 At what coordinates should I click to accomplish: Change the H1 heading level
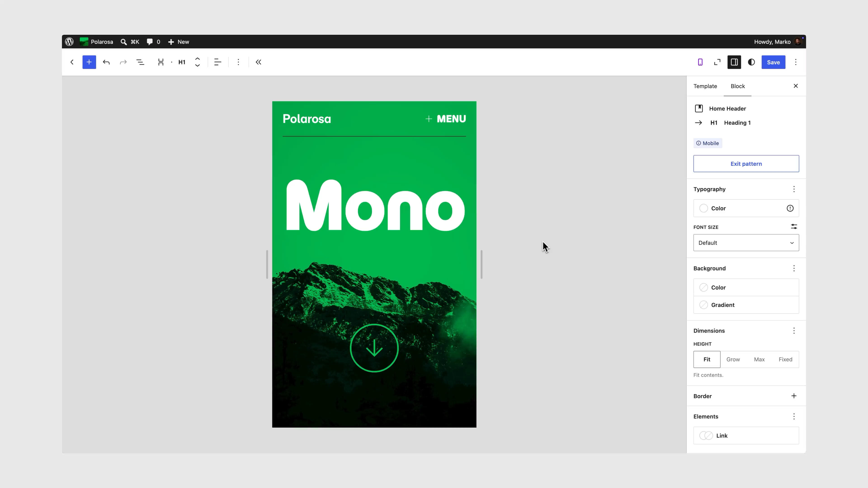coord(182,62)
